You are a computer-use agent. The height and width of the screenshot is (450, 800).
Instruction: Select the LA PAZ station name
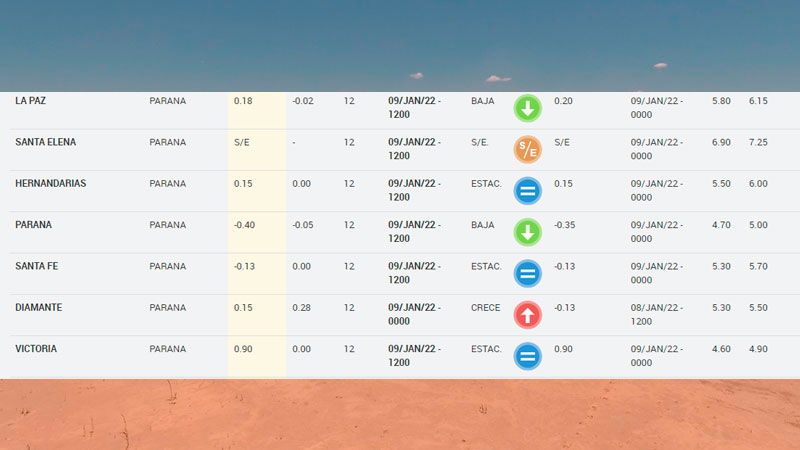pyautogui.click(x=33, y=101)
